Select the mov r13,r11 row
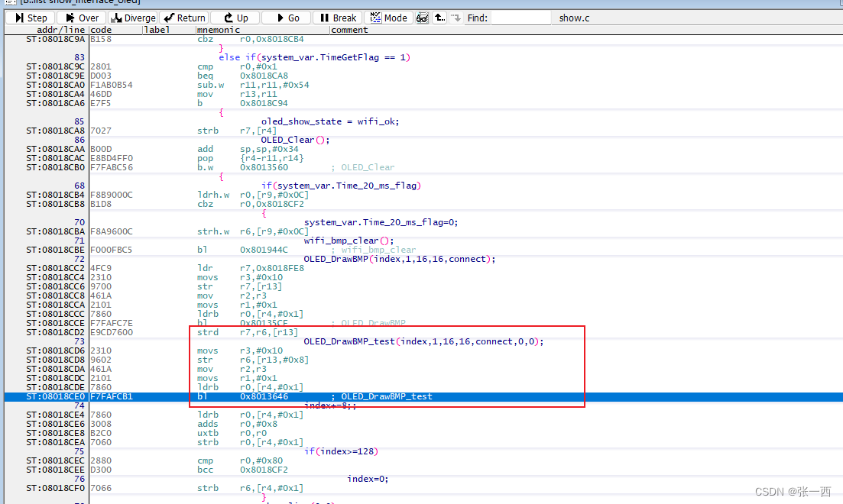 (x=423, y=94)
